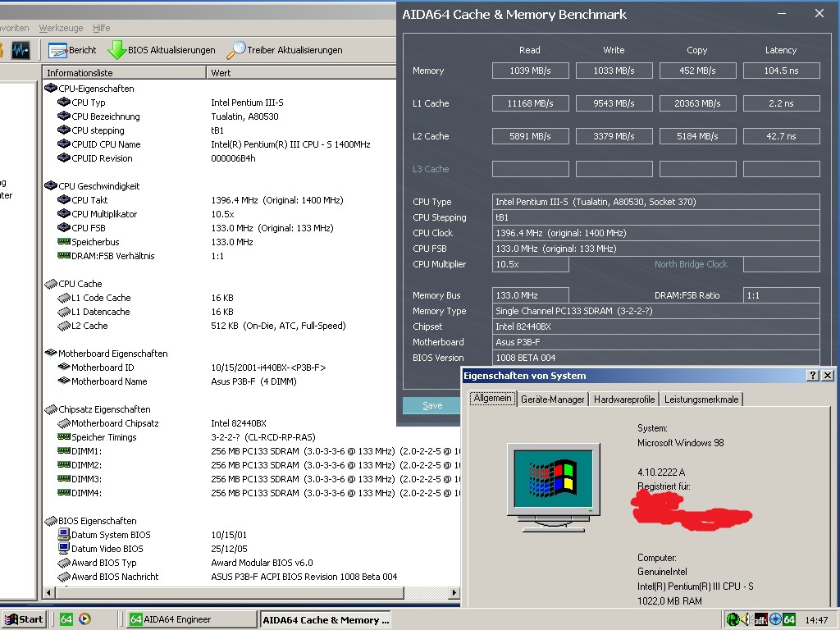The image size is (840, 630).
Task: Click AIDA64 Engineer taskbar button
Action: pyautogui.click(x=192, y=619)
